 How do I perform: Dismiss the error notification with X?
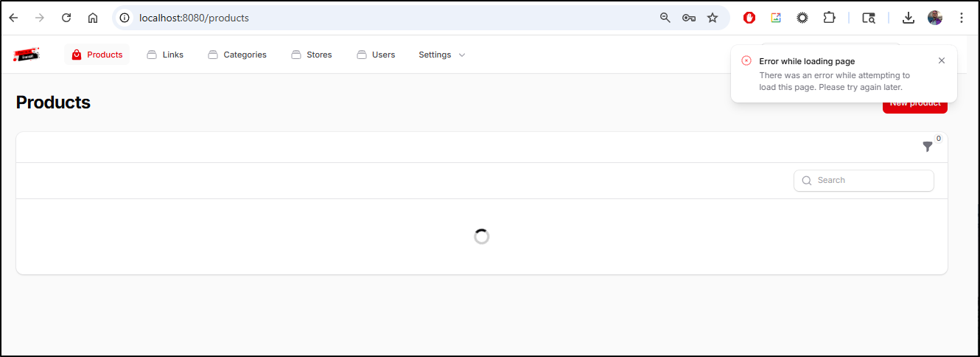tap(941, 61)
